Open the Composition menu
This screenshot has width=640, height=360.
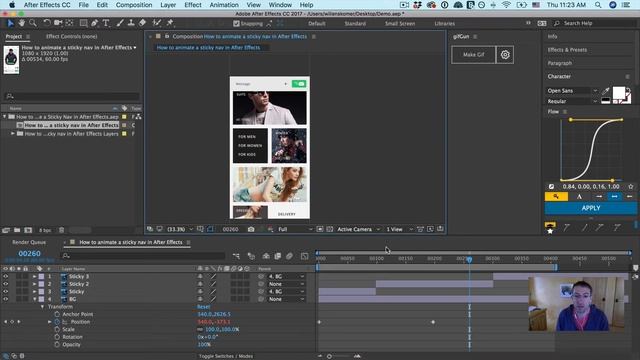[x=134, y=5]
